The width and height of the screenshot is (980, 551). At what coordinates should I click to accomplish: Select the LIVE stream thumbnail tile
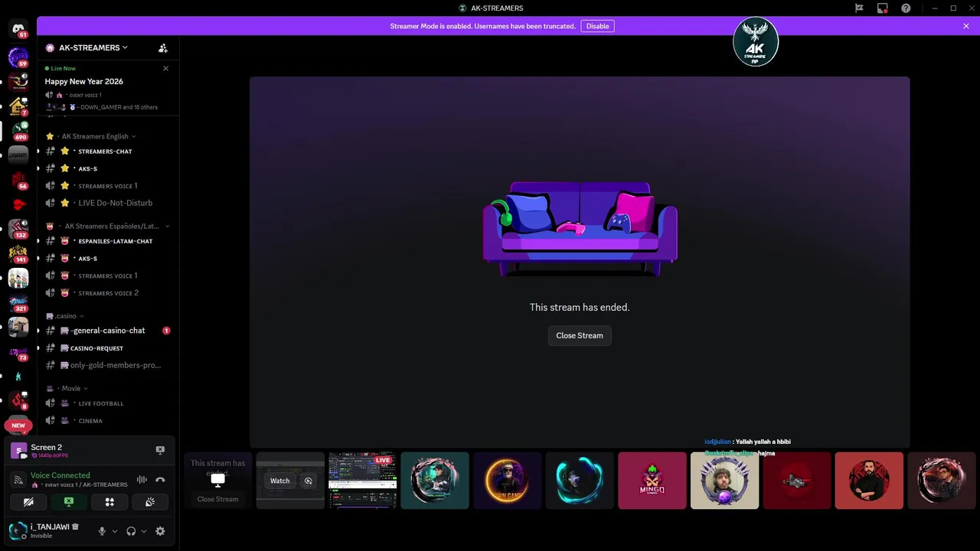click(363, 481)
